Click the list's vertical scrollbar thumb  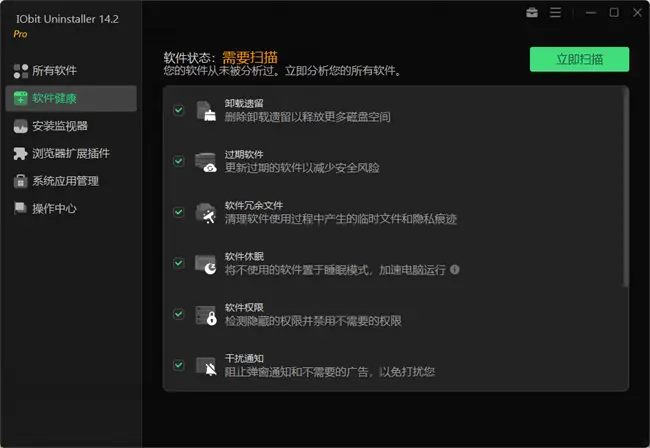tap(625, 186)
